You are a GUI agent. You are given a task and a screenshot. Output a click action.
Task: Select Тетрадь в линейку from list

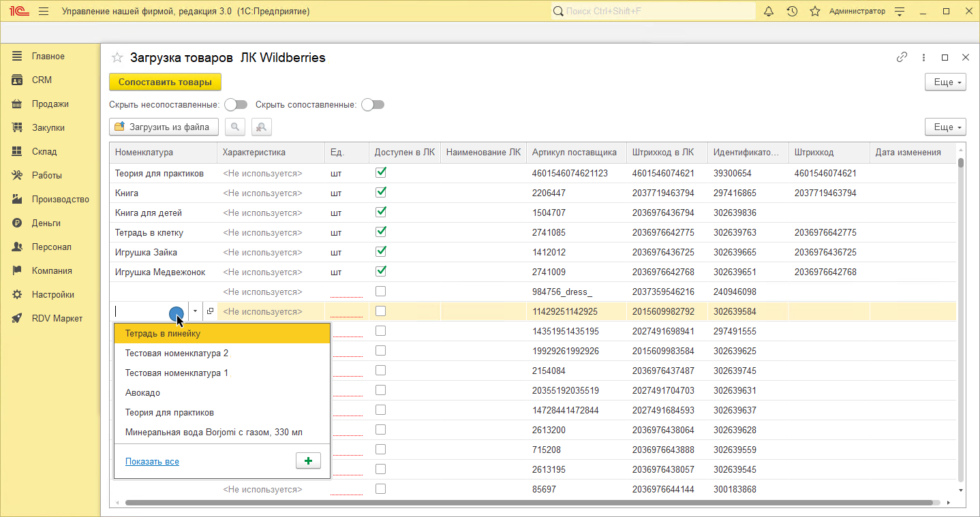point(222,334)
